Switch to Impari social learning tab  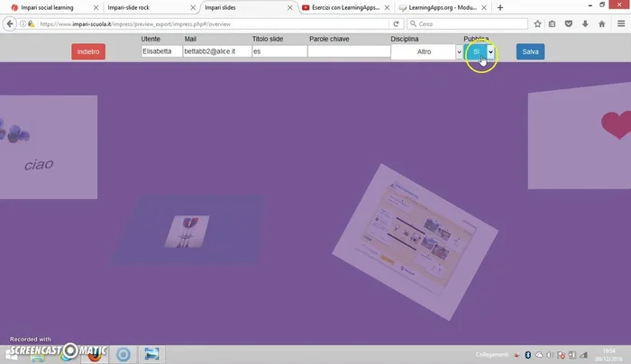(50, 7)
